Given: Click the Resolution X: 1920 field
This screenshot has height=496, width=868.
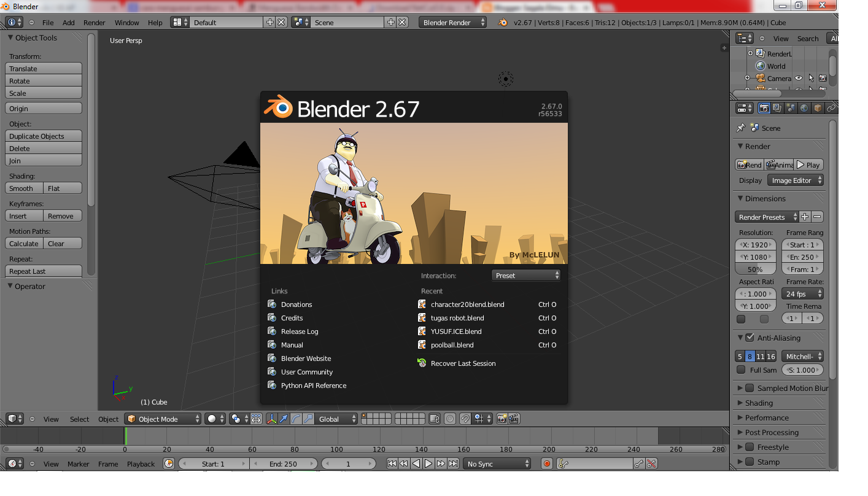Looking at the screenshot, I should pyautogui.click(x=756, y=244).
